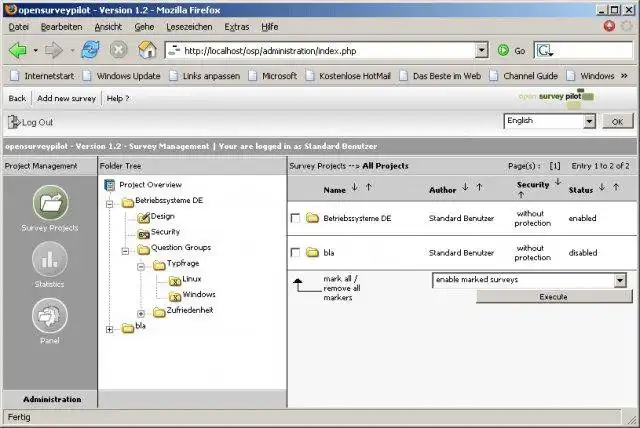Click the search engine icon in the search box
640x428 pixels.
(545, 51)
